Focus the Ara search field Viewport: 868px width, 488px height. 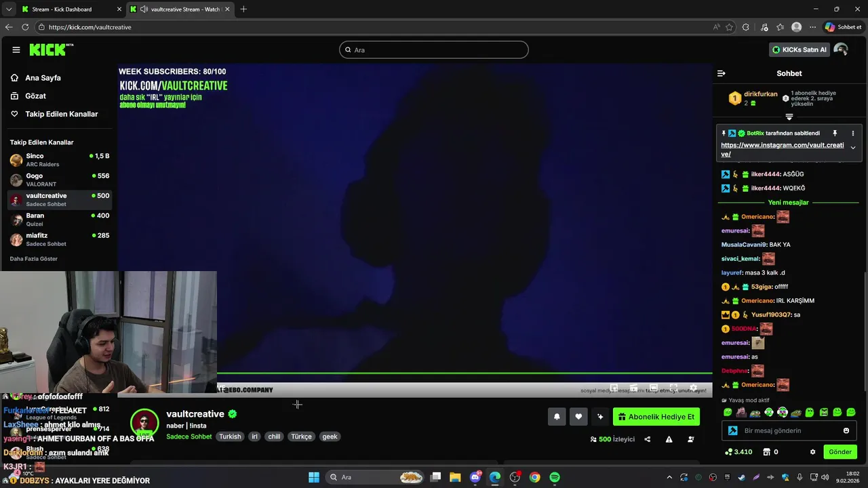[434, 49]
